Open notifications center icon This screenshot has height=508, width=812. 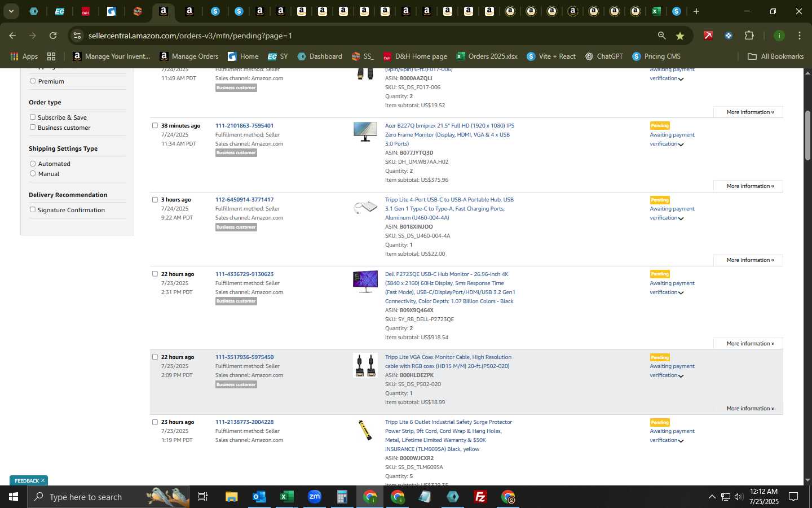point(793,497)
